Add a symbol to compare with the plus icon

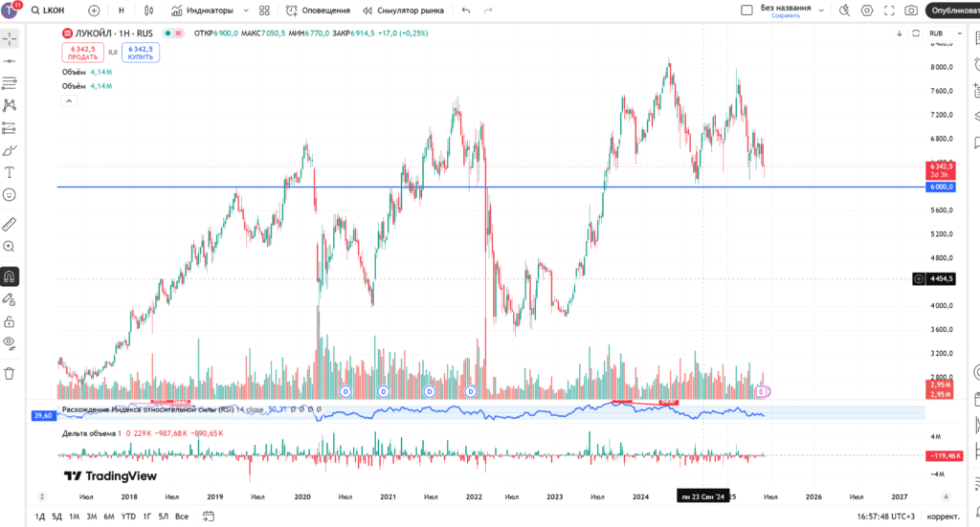[x=94, y=11]
